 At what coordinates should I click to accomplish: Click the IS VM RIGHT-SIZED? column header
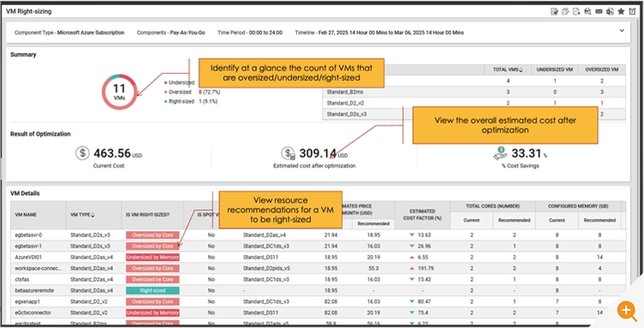pyautogui.click(x=152, y=216)
